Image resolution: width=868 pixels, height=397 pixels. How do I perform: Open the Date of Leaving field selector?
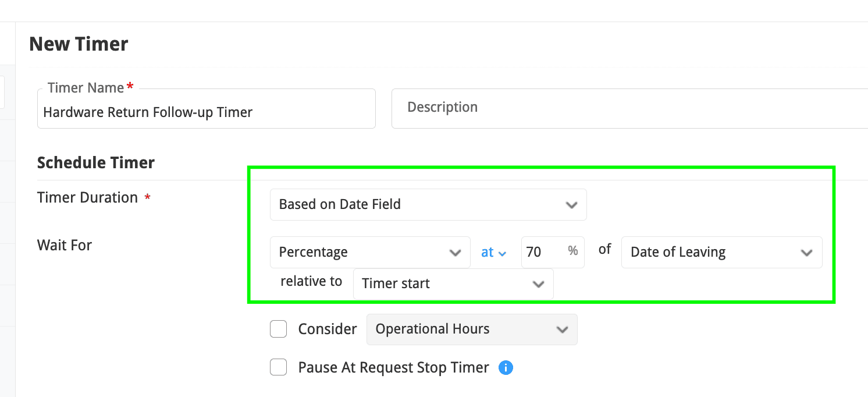(710, 253)
